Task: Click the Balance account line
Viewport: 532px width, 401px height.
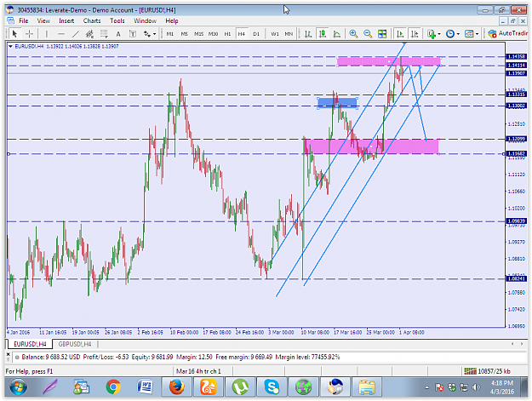Action: [x=180, y=357]
